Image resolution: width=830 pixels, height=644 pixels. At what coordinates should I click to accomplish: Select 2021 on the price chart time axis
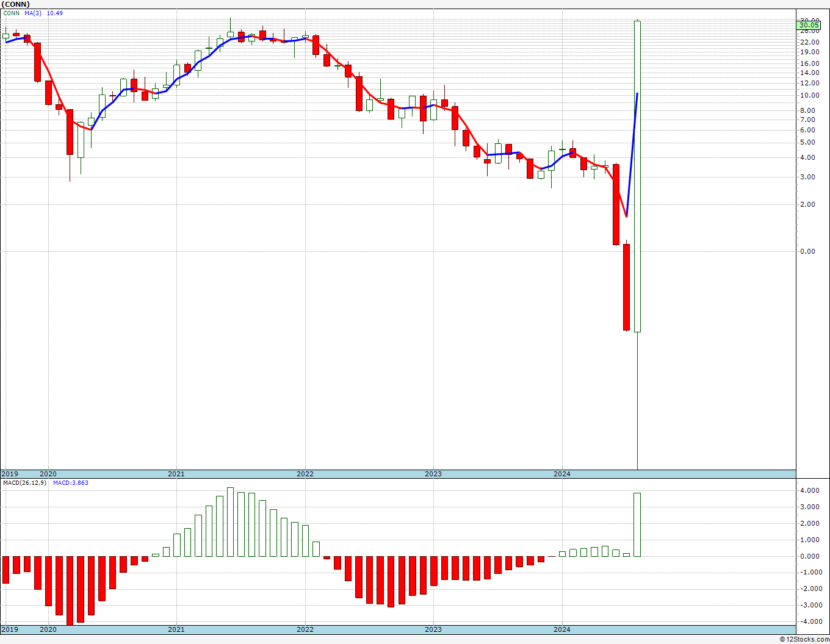click(176, 474)
